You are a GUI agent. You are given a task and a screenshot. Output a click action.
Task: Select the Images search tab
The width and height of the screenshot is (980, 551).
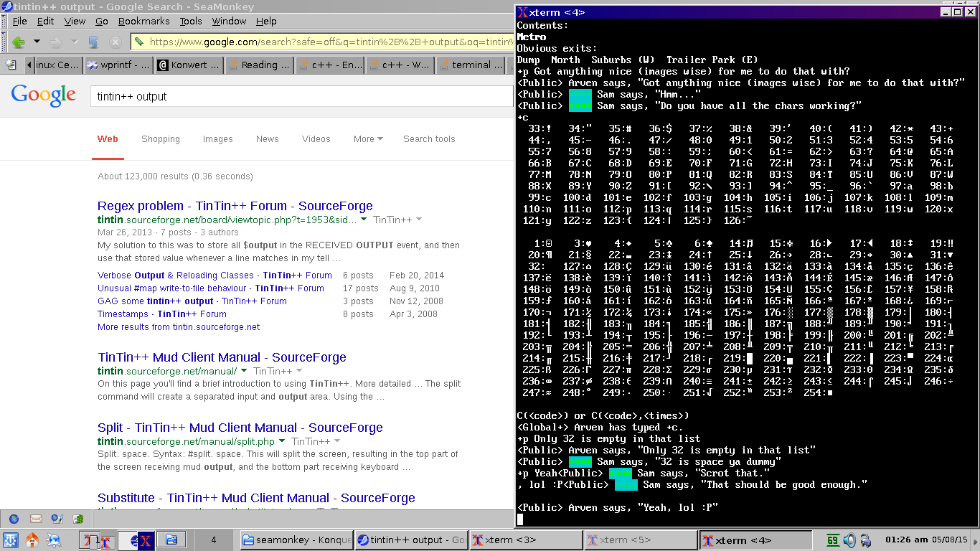coord(217,139)
